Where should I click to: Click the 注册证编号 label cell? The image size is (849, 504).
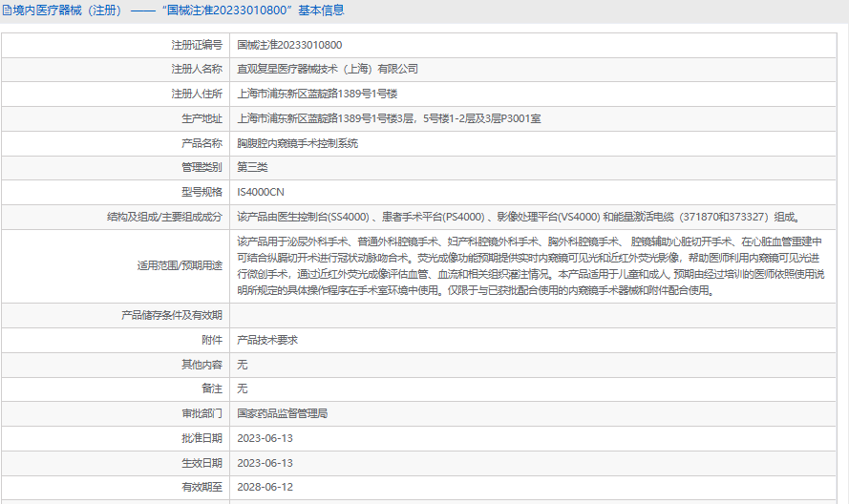(116, 45)
